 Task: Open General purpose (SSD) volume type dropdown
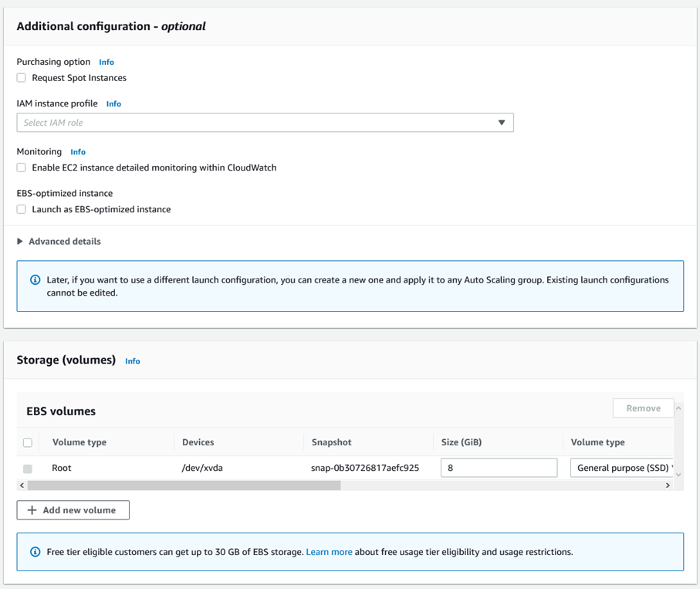(x=621, y=468)
